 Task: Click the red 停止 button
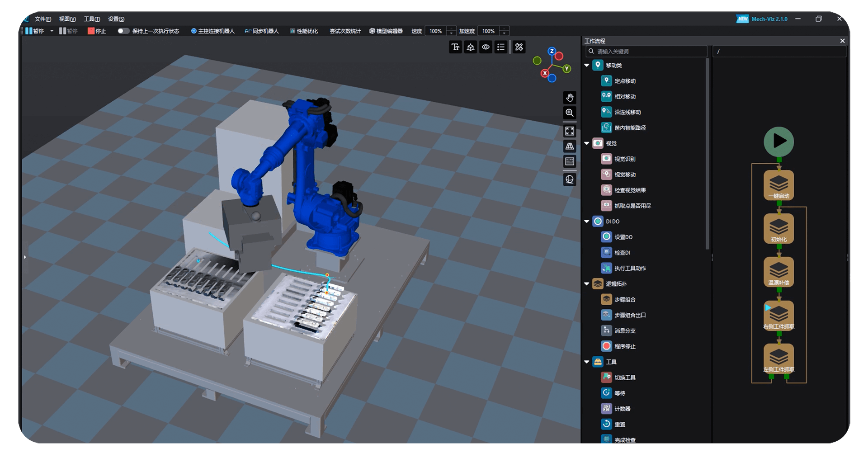coord(97,31)
